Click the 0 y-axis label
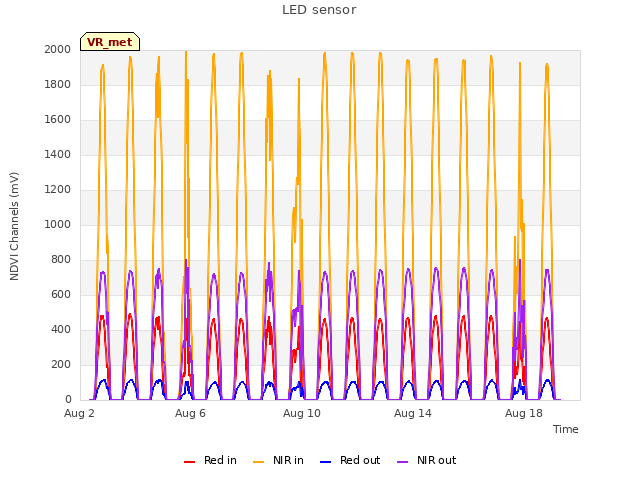Viewport: 640px width, 480px height. click(x=68, y=400)
